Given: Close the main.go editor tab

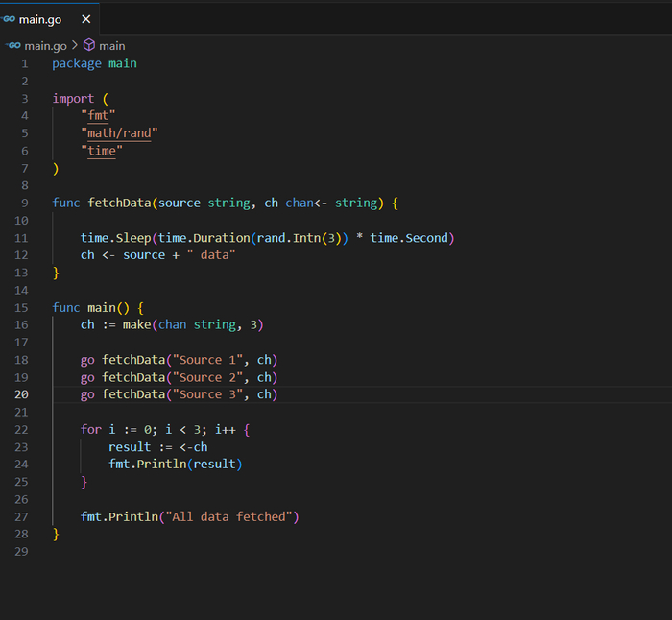Looking at the screenshot, I should click(x=86, y=19).
